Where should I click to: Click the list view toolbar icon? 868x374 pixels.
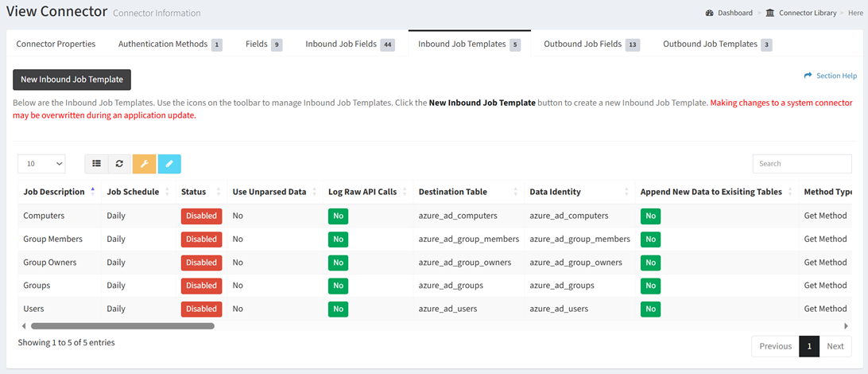tap(96, 164)
